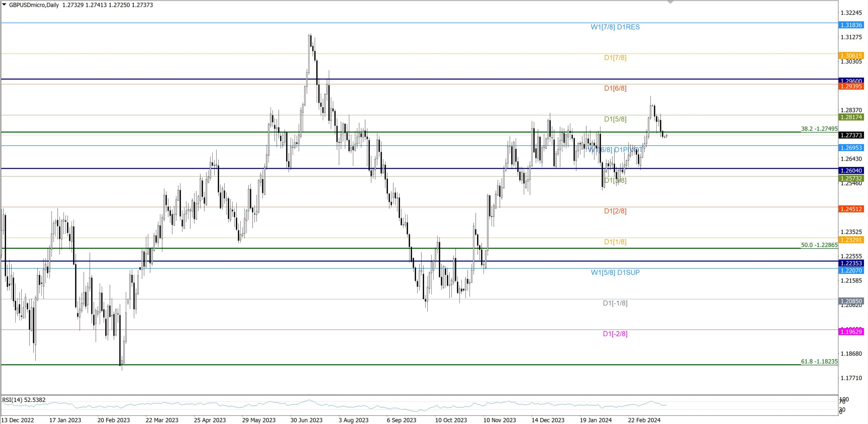Click the gray chart shift triangle marker

[x=670, y=2]
